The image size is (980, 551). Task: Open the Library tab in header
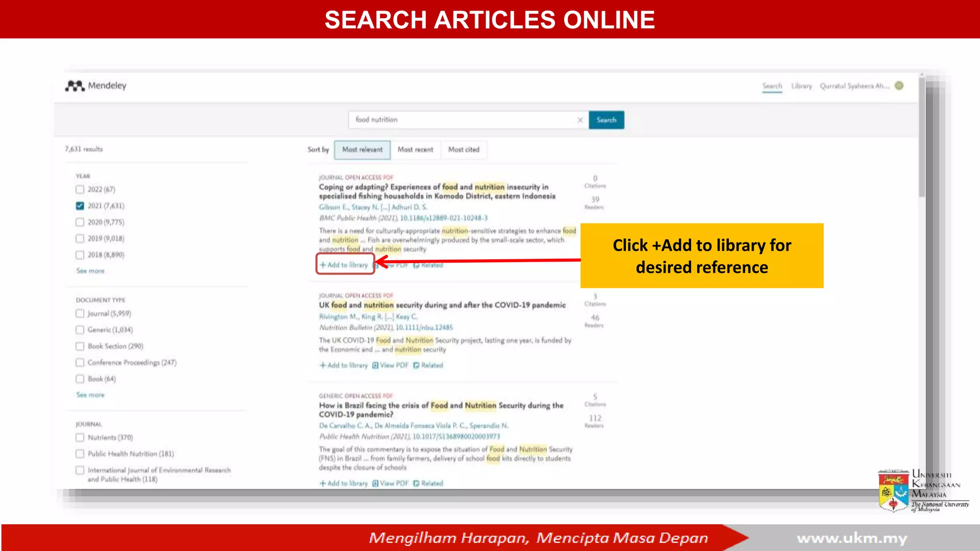[x=802, y=86]
